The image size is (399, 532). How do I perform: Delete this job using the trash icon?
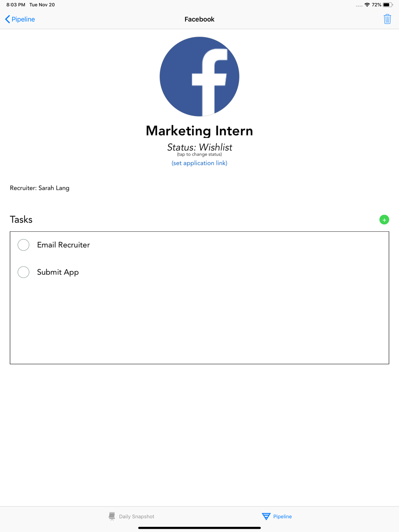(x=387, y=19)
